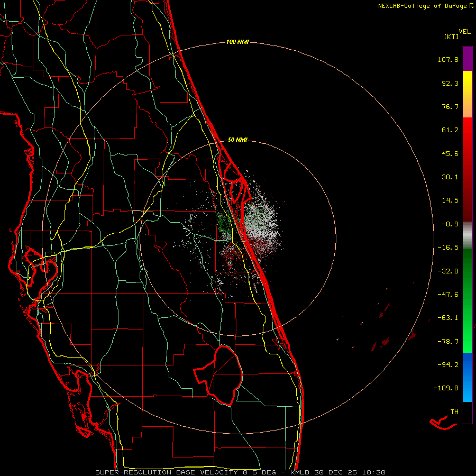The width and height of the screenshot is (476, 476).
Task: Select the -109.8 scale value
Action: (x=446, y=388)
